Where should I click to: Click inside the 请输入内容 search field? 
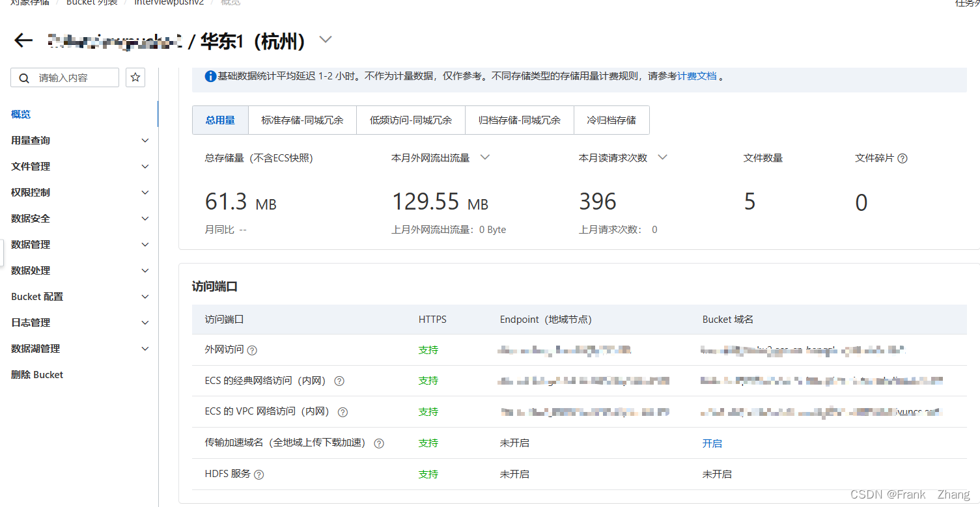click(x=72, y=77)
